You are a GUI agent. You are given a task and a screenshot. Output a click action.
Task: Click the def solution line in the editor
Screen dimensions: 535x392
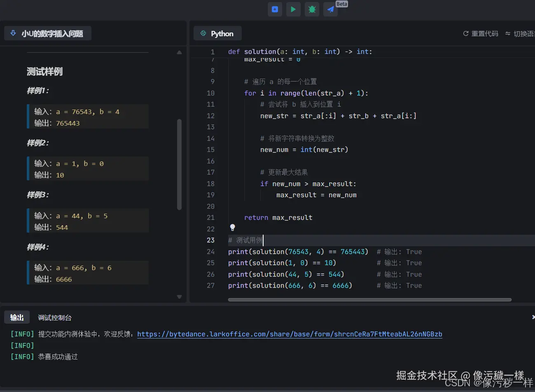(x=300, y=51)
